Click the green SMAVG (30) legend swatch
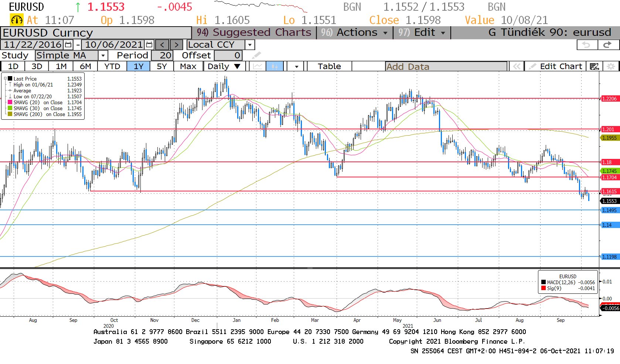Image resolution: width=620 pixels, height=364 pixels. click(10, 108)
